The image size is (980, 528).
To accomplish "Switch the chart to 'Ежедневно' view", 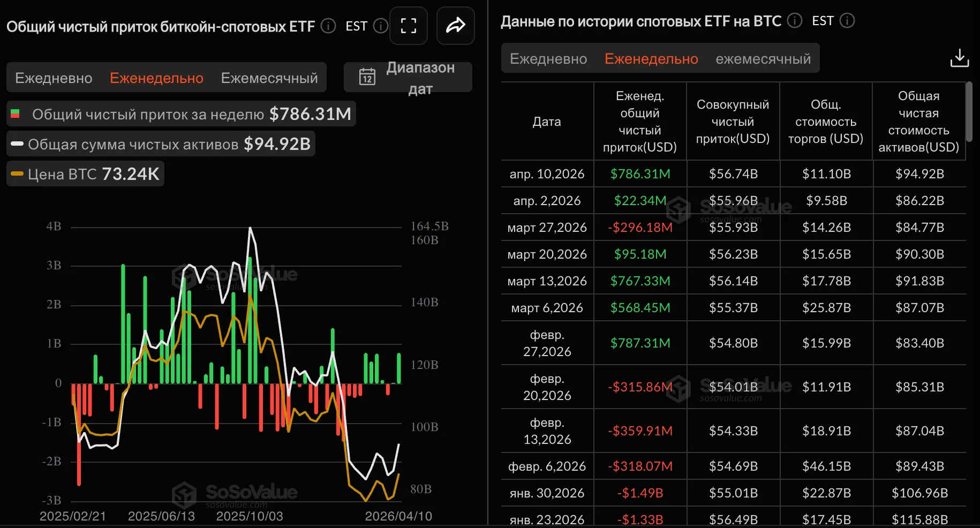I will (53, 78).
